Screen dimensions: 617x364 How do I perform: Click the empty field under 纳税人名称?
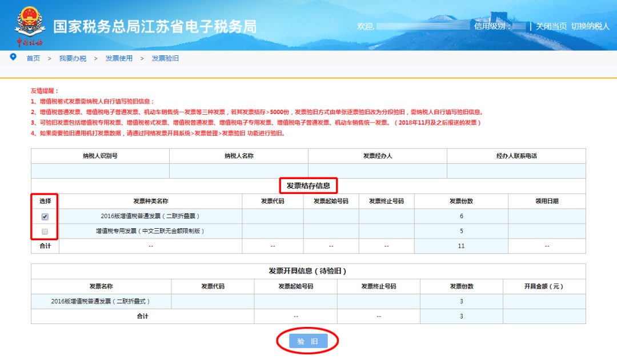coord(239,171)
